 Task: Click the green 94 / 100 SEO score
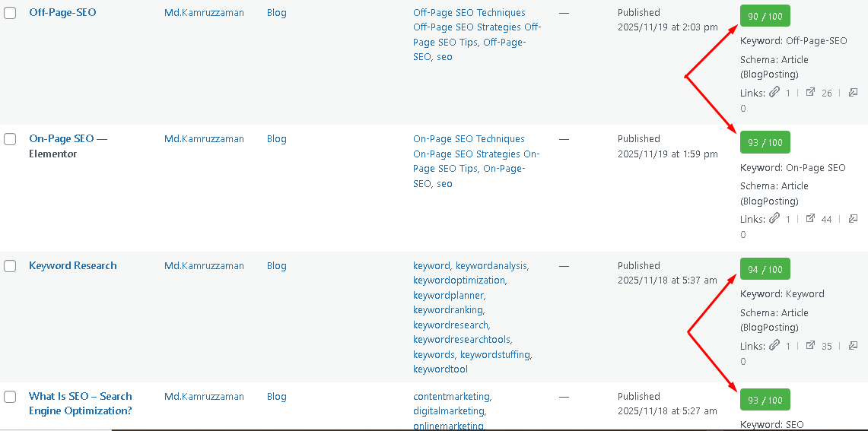coord(765,269)
